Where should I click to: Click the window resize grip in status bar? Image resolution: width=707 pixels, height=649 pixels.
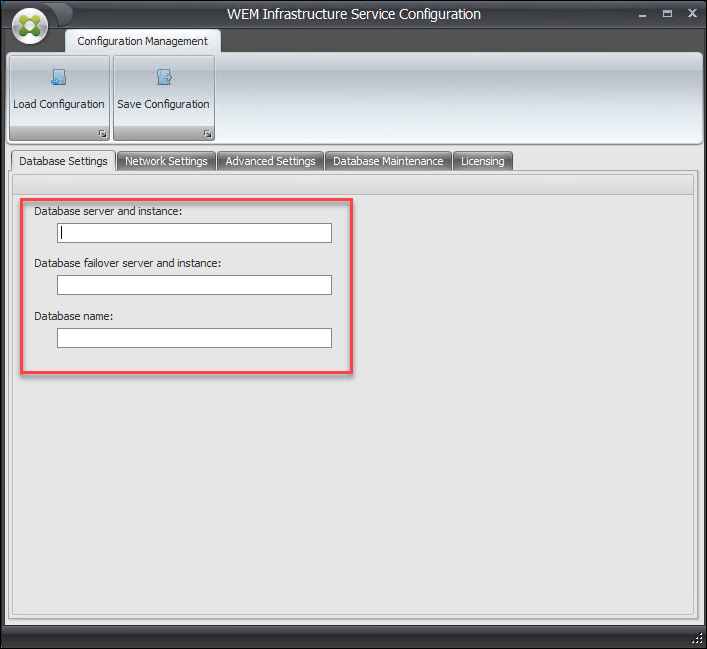click(x=698, y=638)
